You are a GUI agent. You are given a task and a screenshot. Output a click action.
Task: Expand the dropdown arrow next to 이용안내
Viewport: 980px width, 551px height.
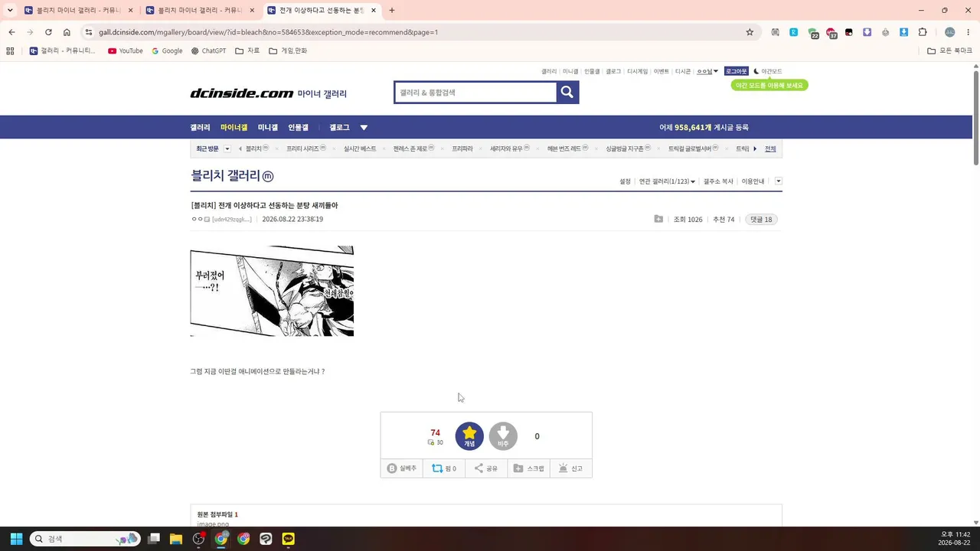[x=779, y=181]
